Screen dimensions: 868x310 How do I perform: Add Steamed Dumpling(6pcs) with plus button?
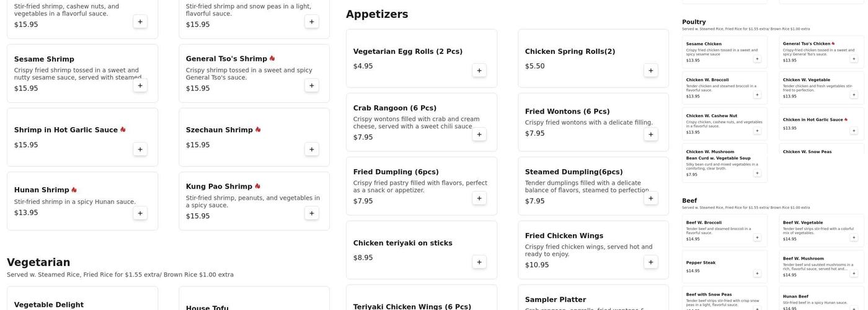tap(650, 198)
